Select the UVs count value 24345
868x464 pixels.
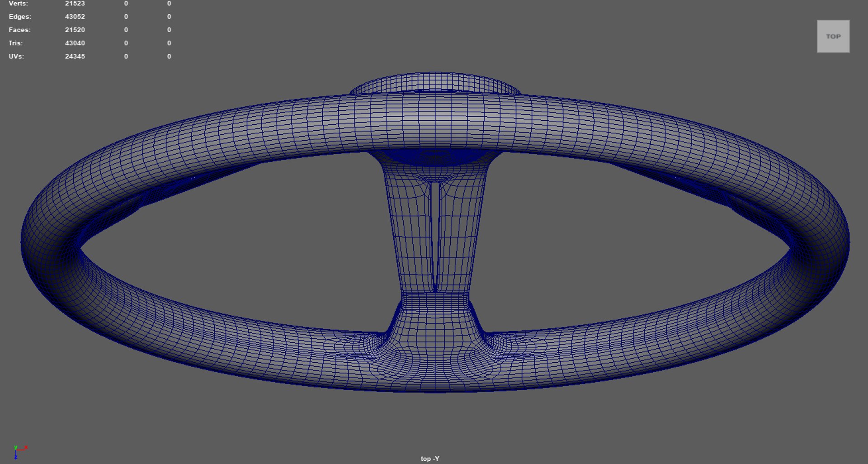pyautogui.click(x=75, y=56)
